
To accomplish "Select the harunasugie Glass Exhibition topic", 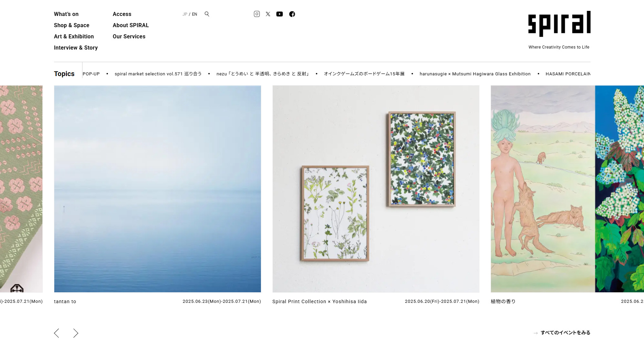I will pyautogui.click(x=475, y=74).
